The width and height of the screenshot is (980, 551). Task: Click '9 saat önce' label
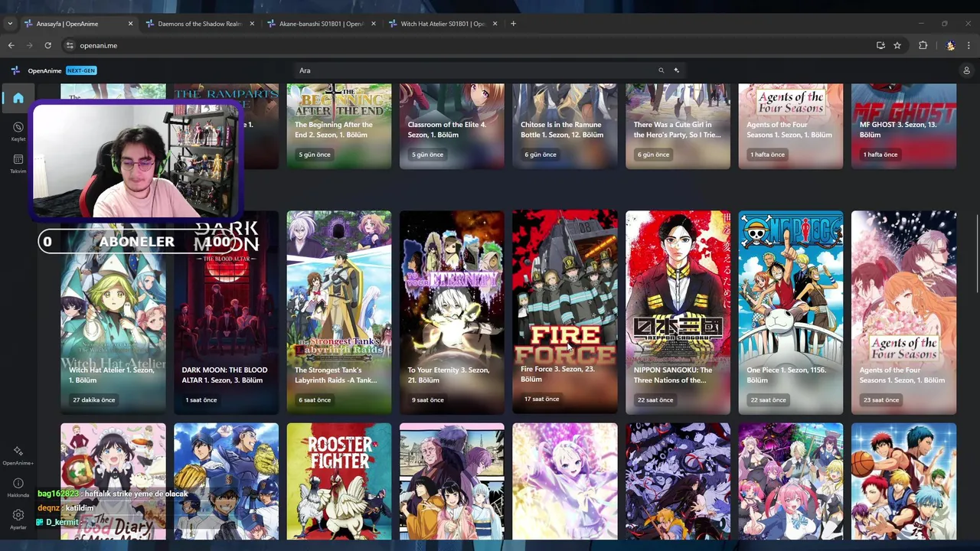coord(427,399)
